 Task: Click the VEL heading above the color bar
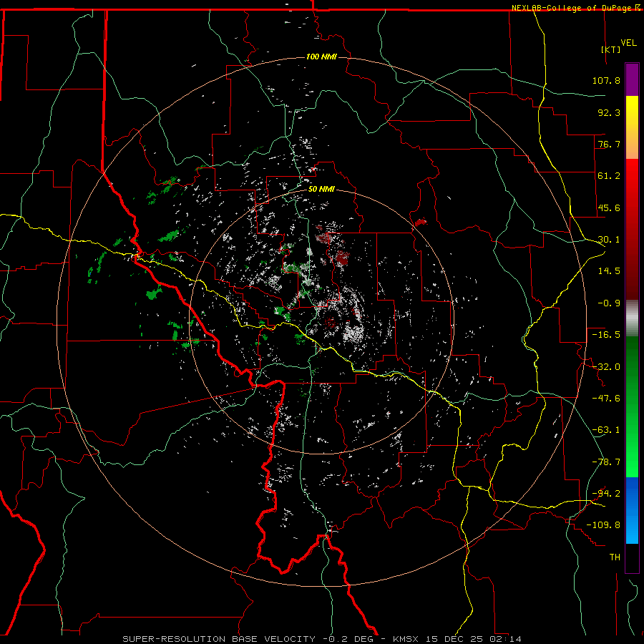pos(628,42)
